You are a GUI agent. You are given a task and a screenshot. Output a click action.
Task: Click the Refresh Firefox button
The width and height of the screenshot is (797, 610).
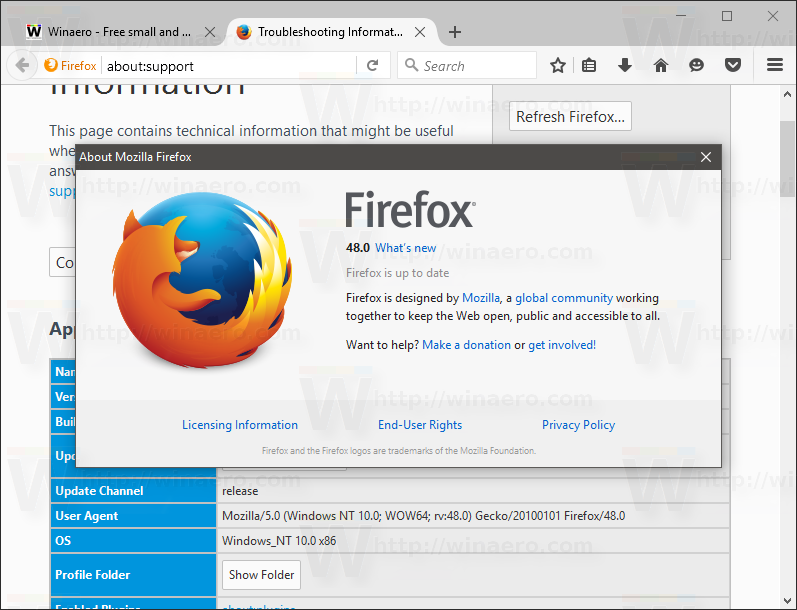pos(570,116)
